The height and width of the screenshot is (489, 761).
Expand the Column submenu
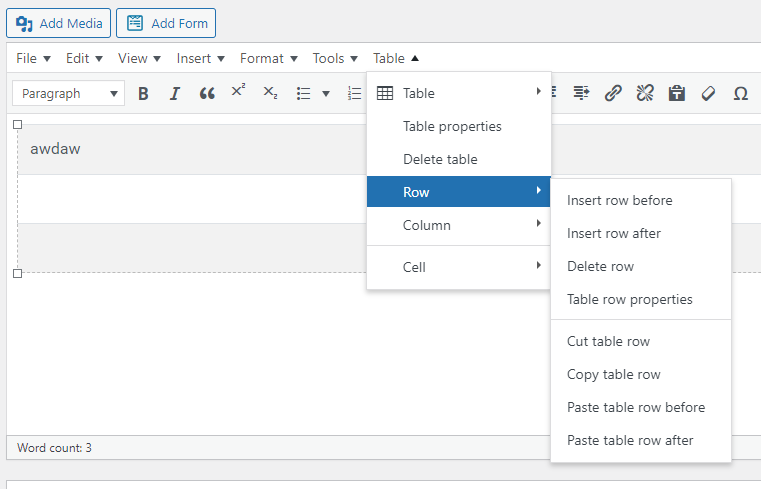pos(459,225)
